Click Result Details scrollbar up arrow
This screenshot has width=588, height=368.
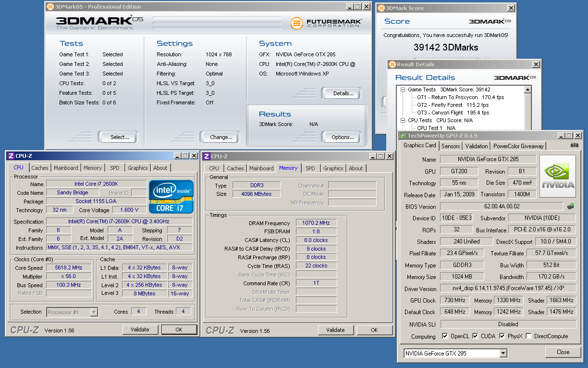(528, 89)
